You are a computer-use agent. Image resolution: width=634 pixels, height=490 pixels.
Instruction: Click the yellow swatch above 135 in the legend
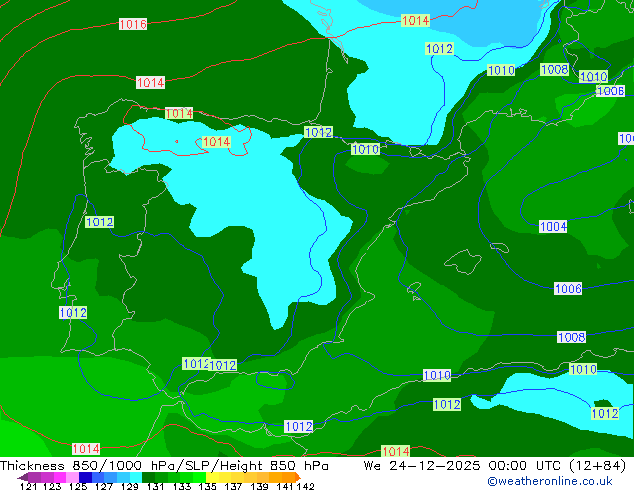click(x=212, y=477)
